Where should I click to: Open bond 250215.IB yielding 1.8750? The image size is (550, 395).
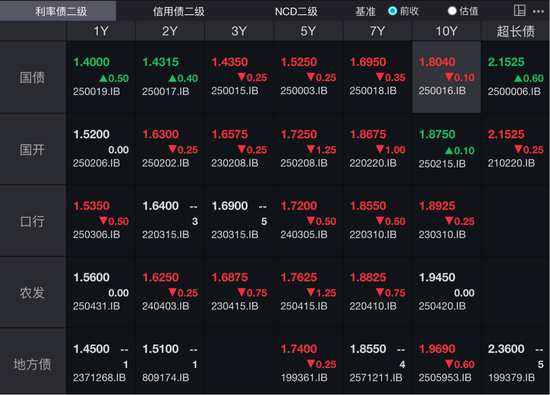(x=446, y=149)
